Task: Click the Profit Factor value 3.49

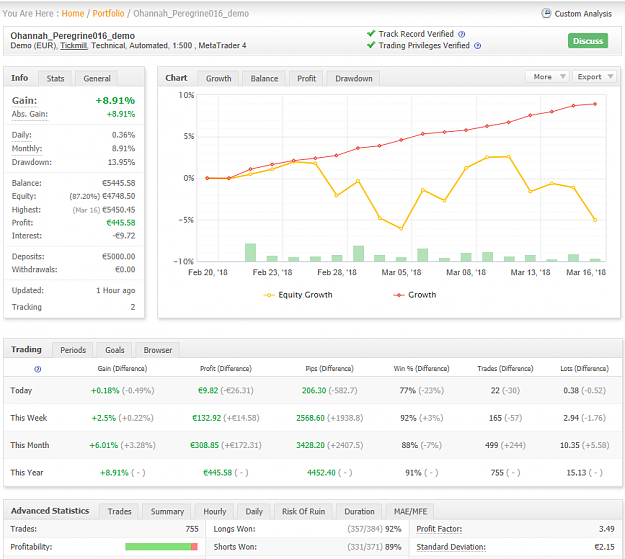Action: [606, 529]
